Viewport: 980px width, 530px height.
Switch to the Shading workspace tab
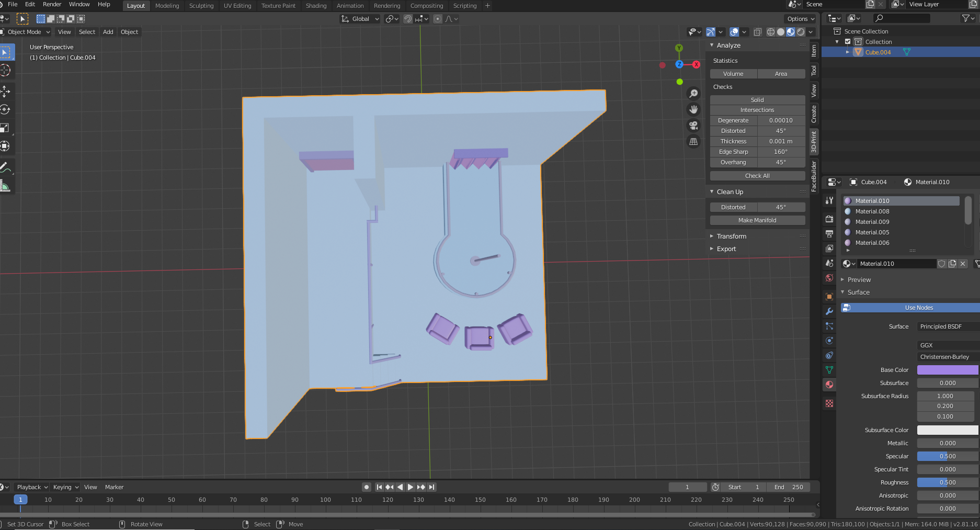point(316,6)
